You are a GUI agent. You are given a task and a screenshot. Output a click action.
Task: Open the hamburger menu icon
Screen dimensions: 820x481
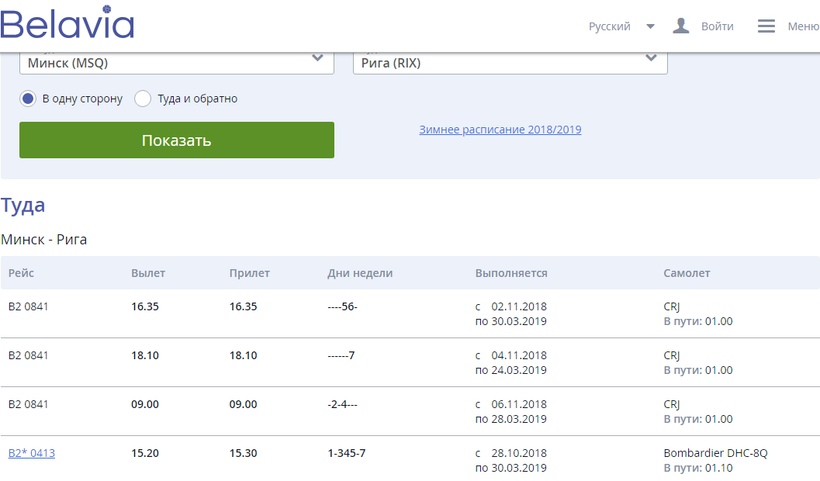(766, 26)
